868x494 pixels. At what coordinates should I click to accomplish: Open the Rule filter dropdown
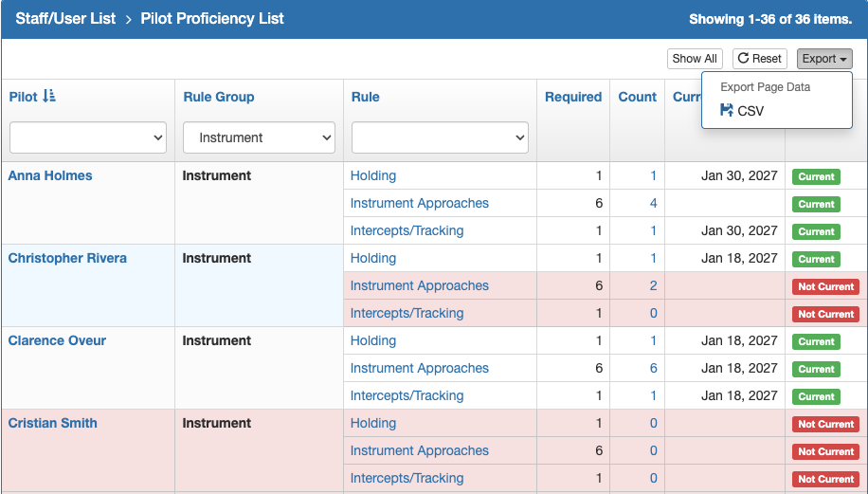(x=440, y=137)
